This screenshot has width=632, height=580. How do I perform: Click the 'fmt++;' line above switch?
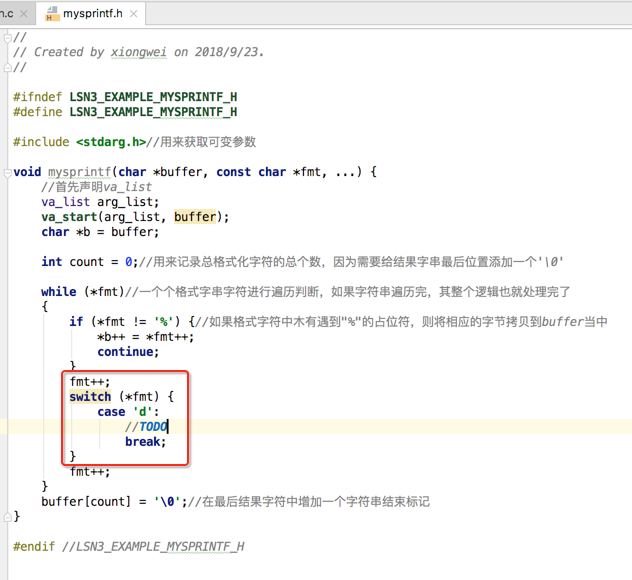89,382
